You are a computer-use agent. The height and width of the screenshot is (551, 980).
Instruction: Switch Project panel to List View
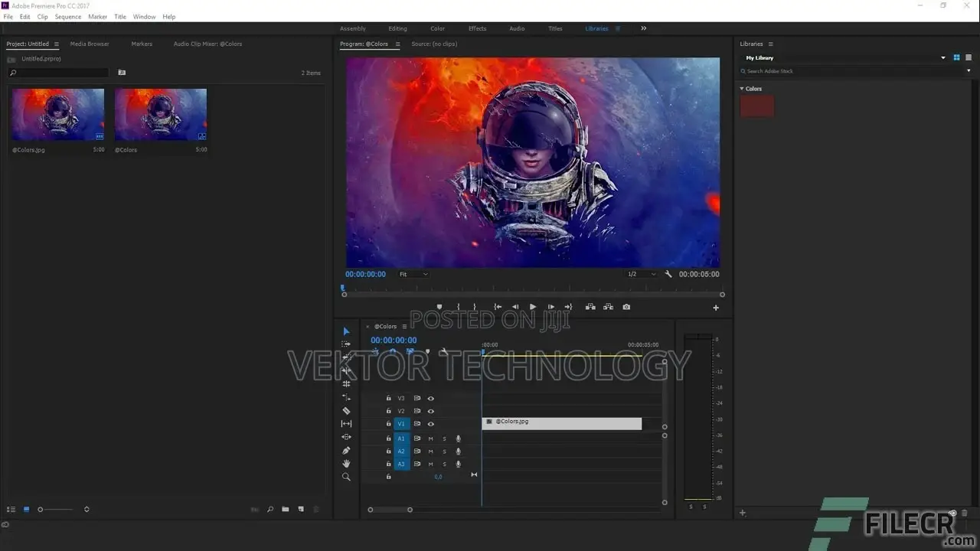(11, 509)
